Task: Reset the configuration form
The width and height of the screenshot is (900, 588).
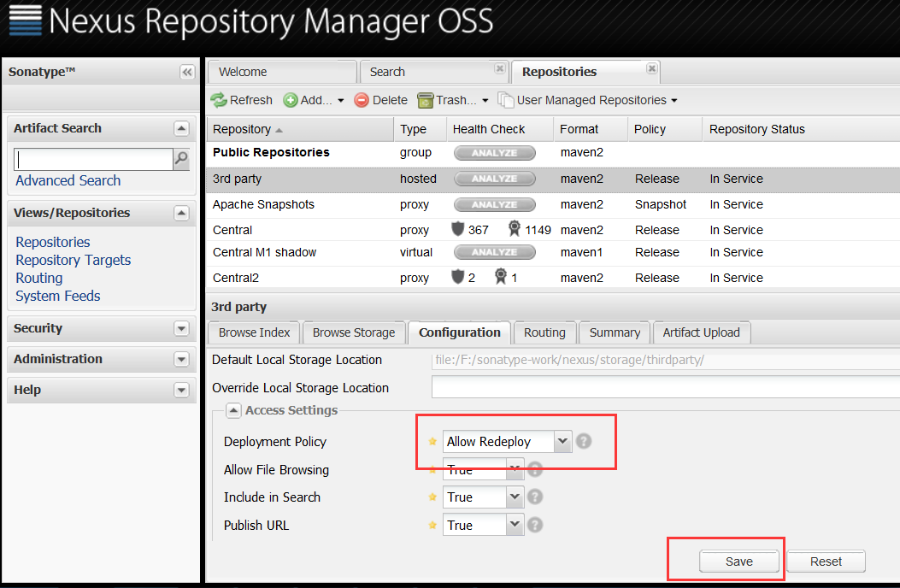Action: tap(826, 562)
